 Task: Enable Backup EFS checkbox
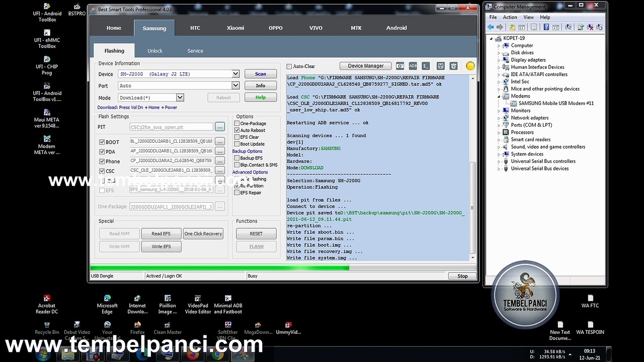[237, 158]
